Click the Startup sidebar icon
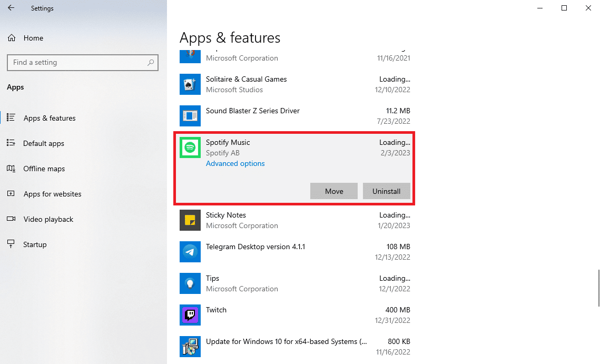Screen dimensions: 600x364 (x=11, y=244)
